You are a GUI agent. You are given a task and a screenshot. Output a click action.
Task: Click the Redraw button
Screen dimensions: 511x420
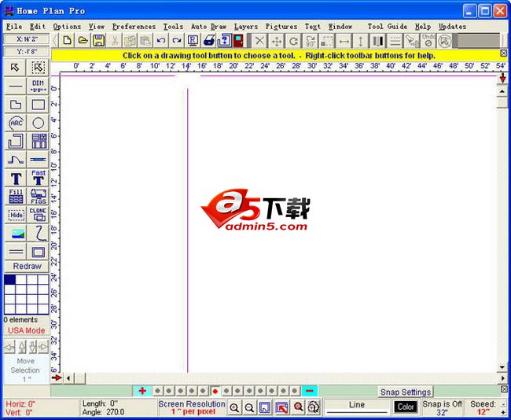tap(27, 266)
